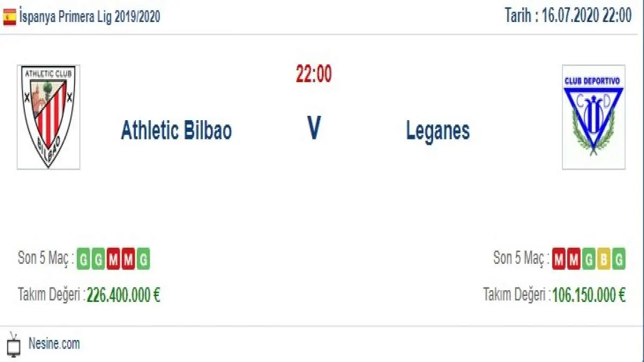Open the İspanya Primera Lig 2019/2020 link
The image size is (644, 362).
89,17
